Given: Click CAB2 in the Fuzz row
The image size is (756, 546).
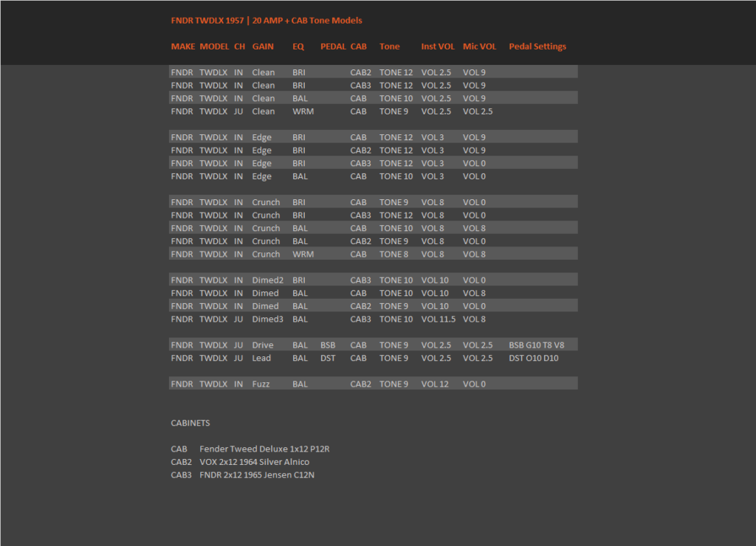Looking at the screenshot, I should 360,384.
